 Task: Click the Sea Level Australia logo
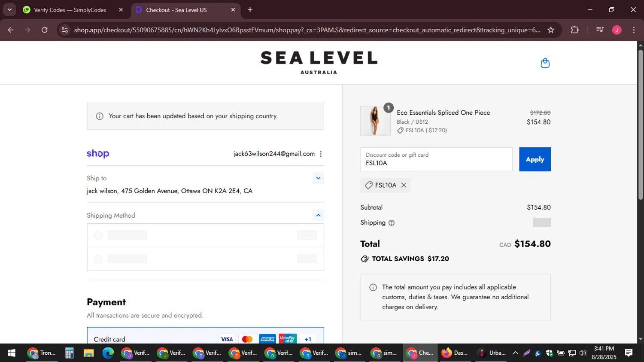(319, 63)
